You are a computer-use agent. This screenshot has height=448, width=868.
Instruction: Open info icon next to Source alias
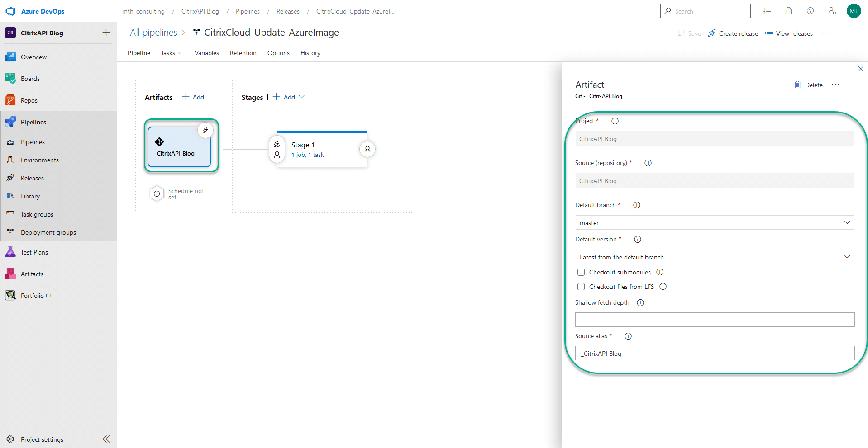628,336
